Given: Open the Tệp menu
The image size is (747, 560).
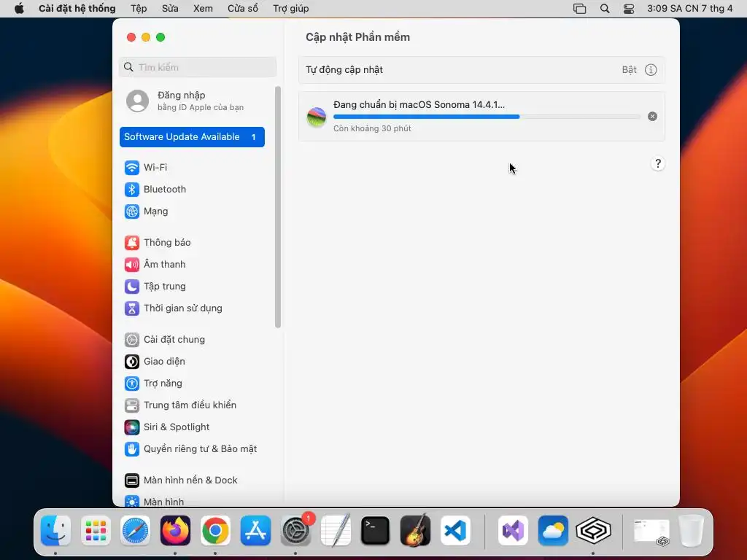Looking at the screenshot, I should [x=139, y=9].
